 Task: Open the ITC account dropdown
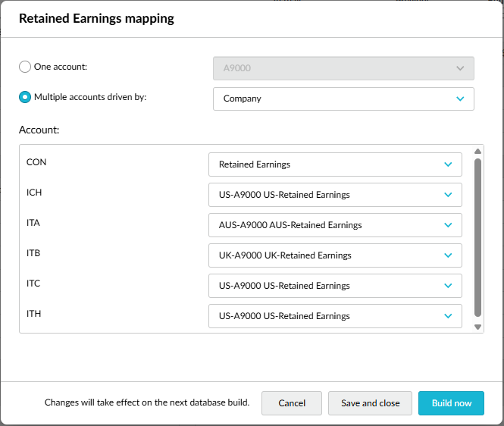(x=334, y=286)
